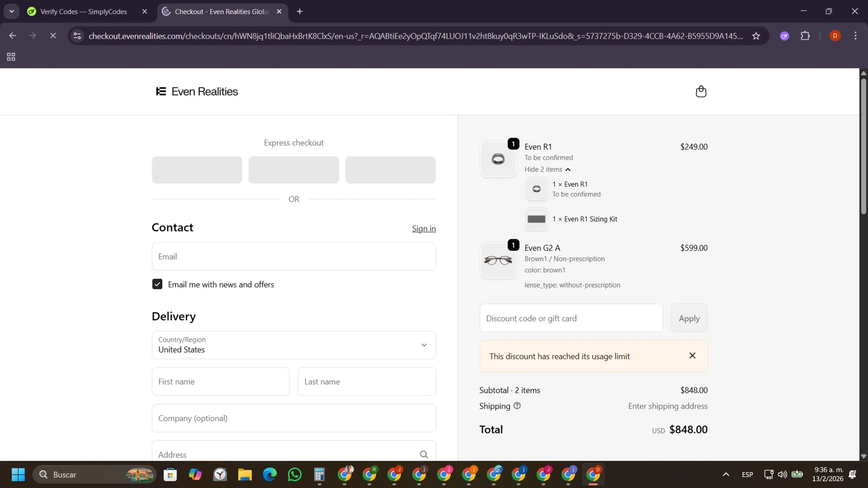The image size is (868, 488).
Task: Click the first express checkout button
Action: (x=197, y=170)
